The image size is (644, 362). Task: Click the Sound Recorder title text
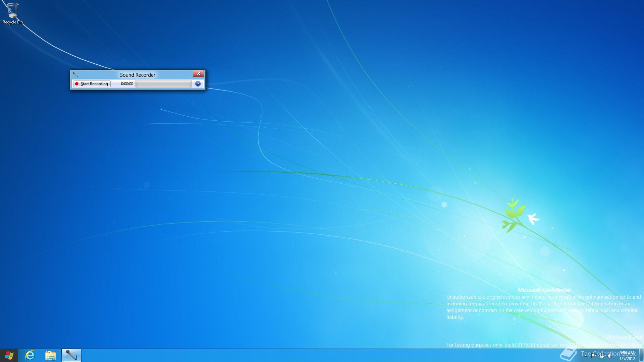click(138, 75)
